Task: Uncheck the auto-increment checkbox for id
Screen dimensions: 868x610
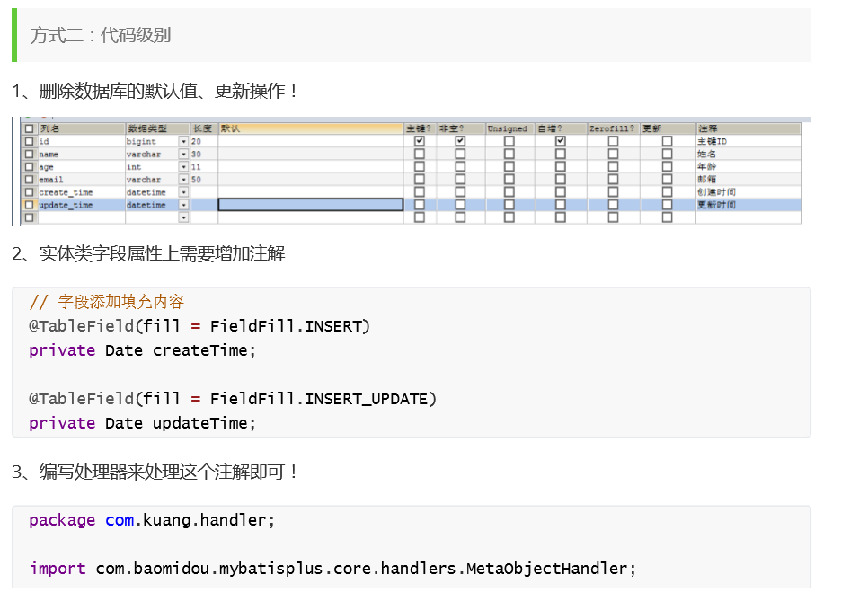Action: [x=560, y=141]
